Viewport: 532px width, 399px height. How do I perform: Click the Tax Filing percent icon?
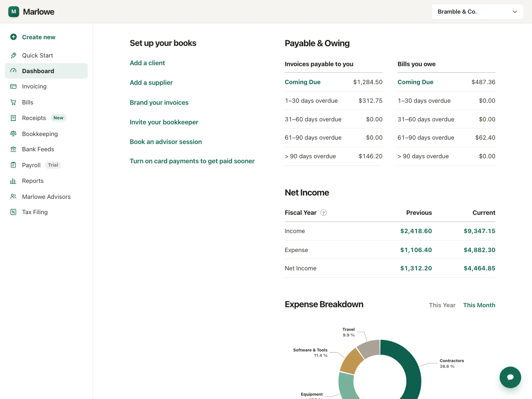pyautogui.click(x=13, y=212)
